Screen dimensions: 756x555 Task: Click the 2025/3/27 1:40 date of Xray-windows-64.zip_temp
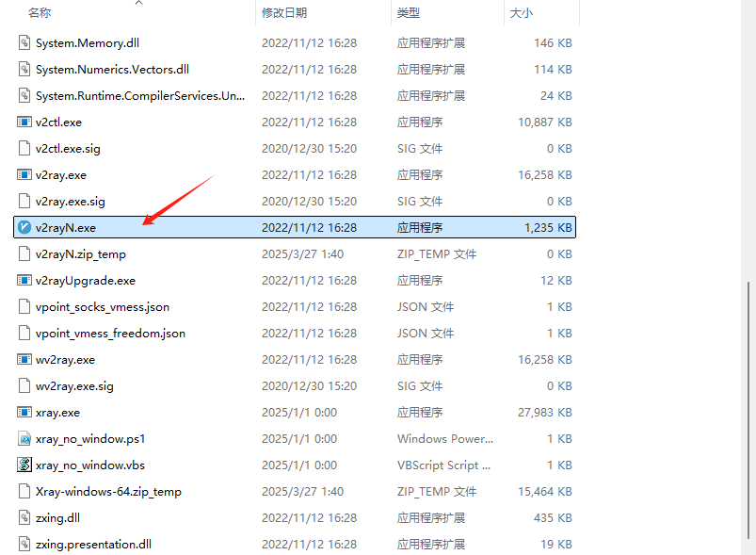click(x=303, y=492)
